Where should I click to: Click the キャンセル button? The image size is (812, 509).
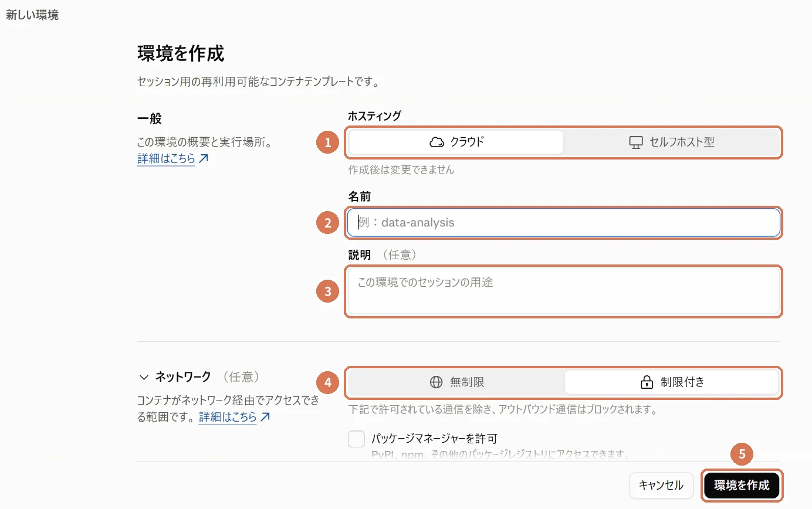[661, 486]
